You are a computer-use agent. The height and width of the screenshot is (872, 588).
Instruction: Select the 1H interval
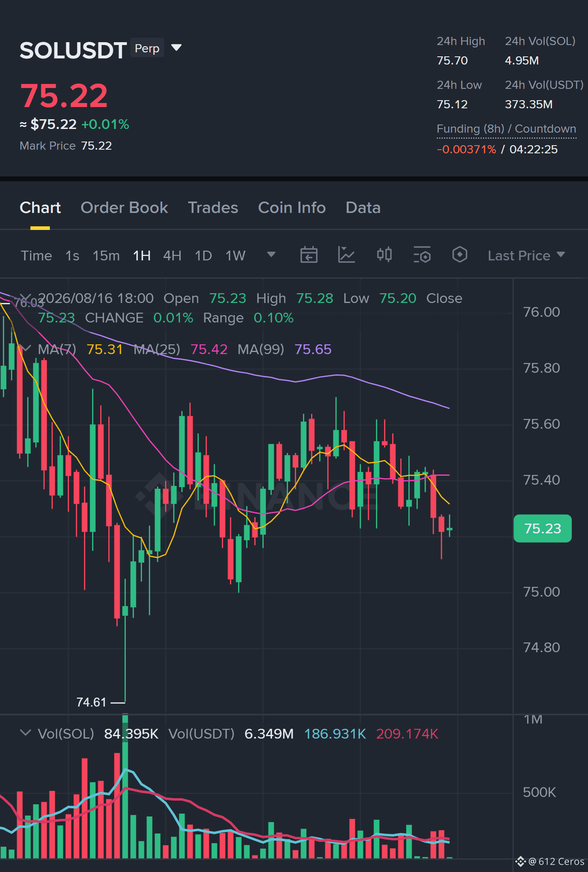(142, 256)
